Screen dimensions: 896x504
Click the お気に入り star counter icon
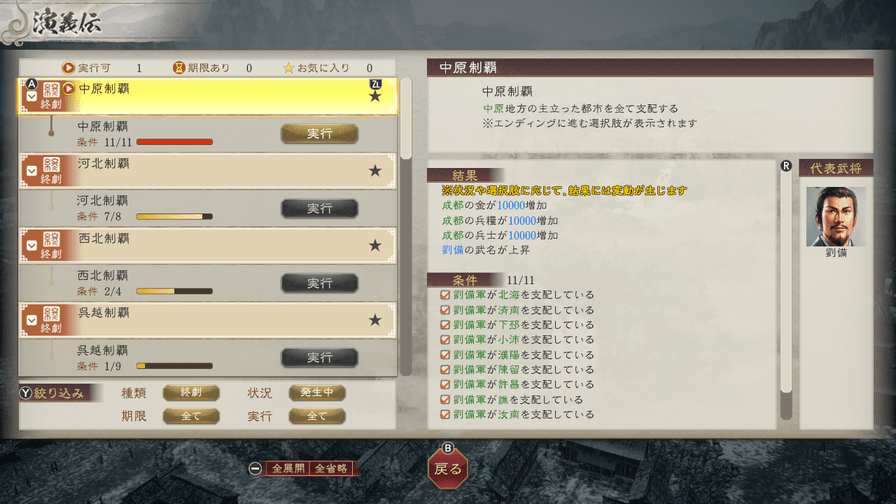pos(289,68)
